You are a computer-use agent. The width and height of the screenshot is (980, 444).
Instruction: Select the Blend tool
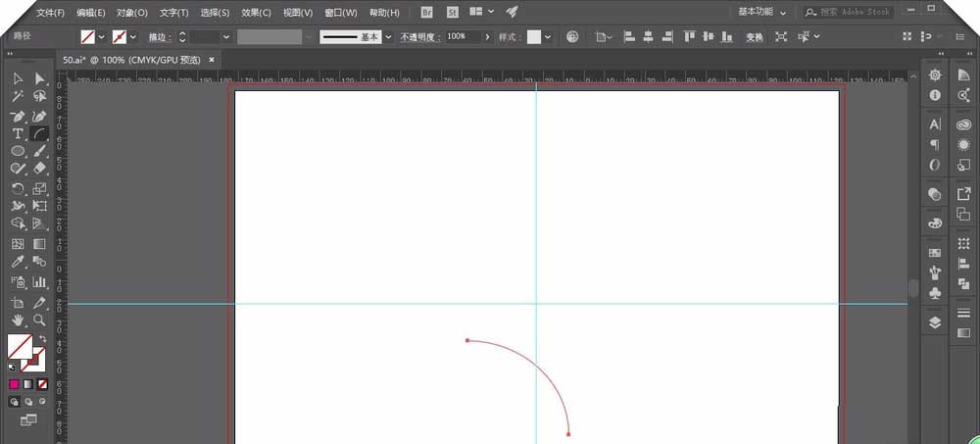[39, 262]
